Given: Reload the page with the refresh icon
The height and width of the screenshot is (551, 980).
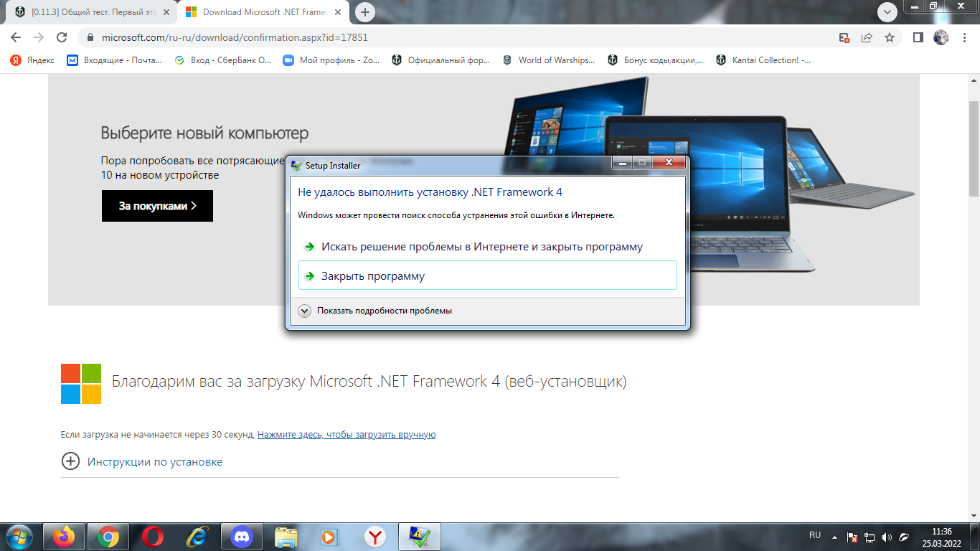Looking at the screenshot, I should click(x=62, y=37).
